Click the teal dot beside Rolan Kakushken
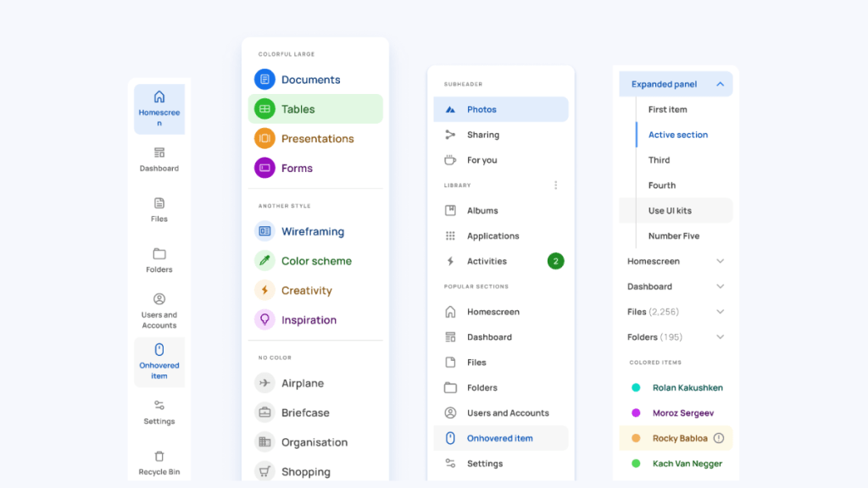868x488 pixels. click(x=636, y=388)
